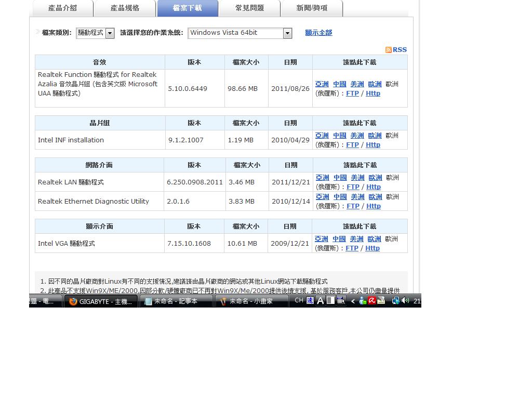This screenshot has width=532, height=399.
Task: Click 亞洲 link for Realtek LAN 驅動程式
Action: 323,178
